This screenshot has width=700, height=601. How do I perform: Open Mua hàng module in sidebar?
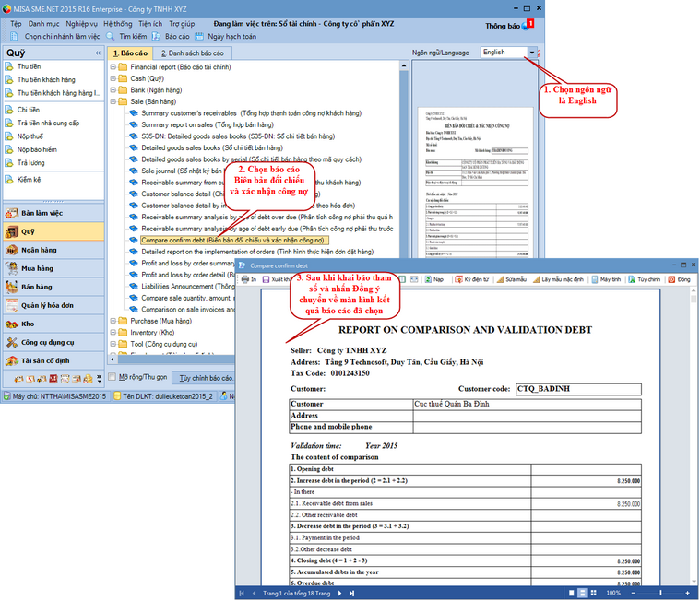tap(53, 268)
